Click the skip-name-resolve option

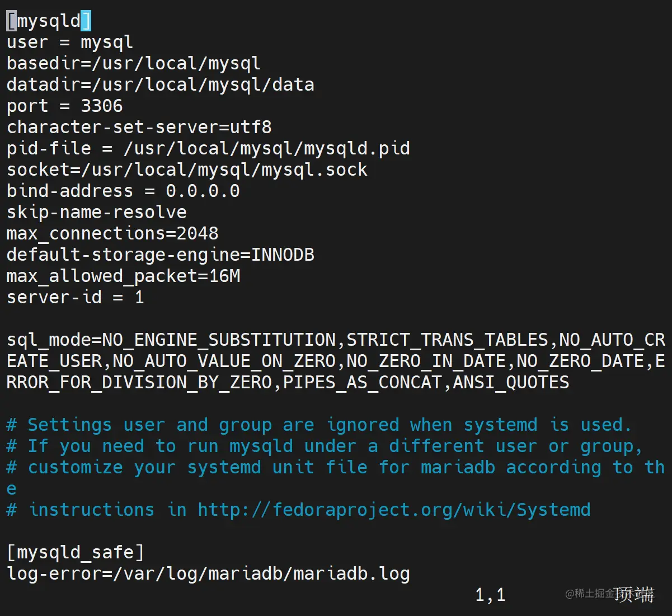coord(96,213)
